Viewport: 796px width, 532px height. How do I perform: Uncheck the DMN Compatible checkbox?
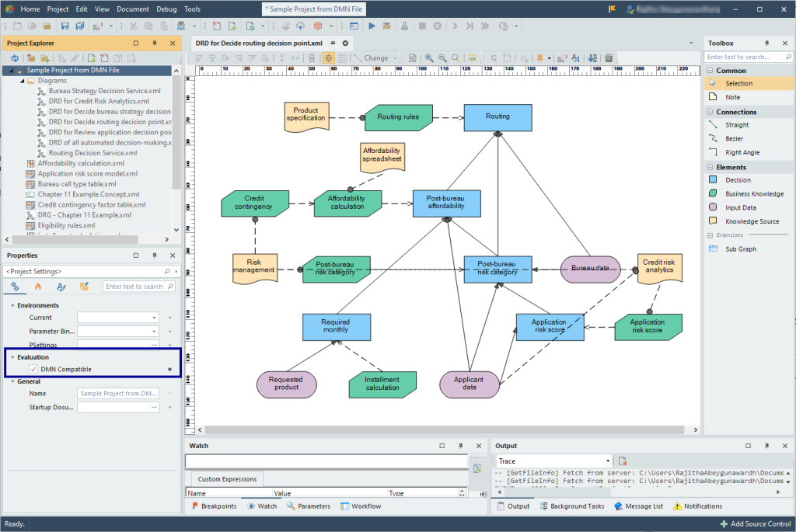point(33,369)
